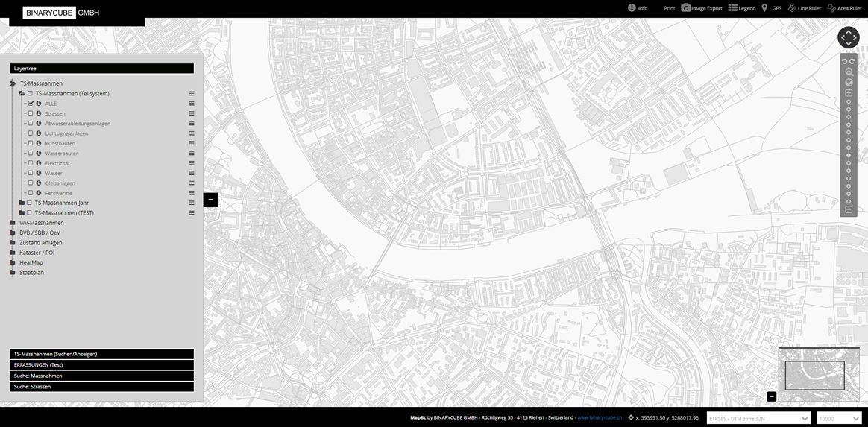Open the ETRS89 / UTM zone dropdown
Viewport: 868px width, 427px height.
coord(758,419)
